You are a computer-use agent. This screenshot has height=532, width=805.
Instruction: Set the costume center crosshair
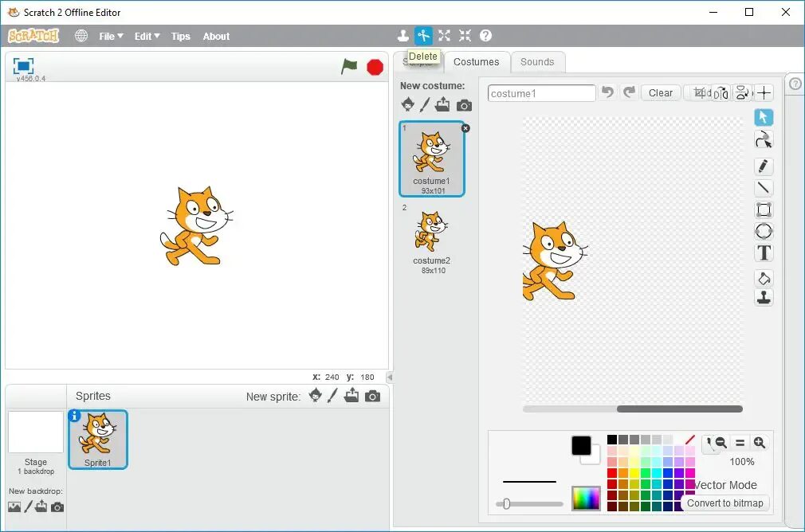click(764, 93)
